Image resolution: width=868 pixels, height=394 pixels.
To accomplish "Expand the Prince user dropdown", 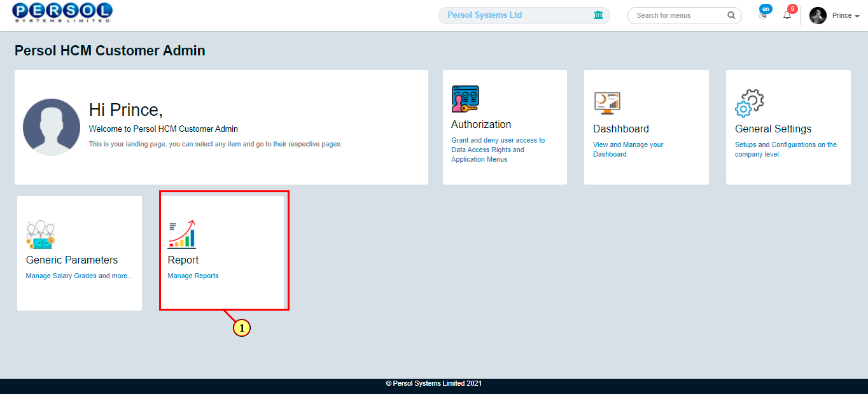I will point(846,15).
